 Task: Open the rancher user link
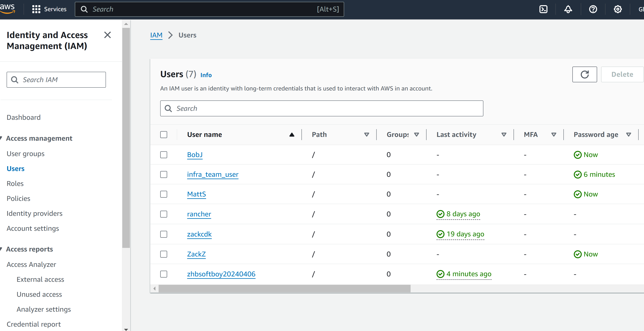click(x=199, y=214)
